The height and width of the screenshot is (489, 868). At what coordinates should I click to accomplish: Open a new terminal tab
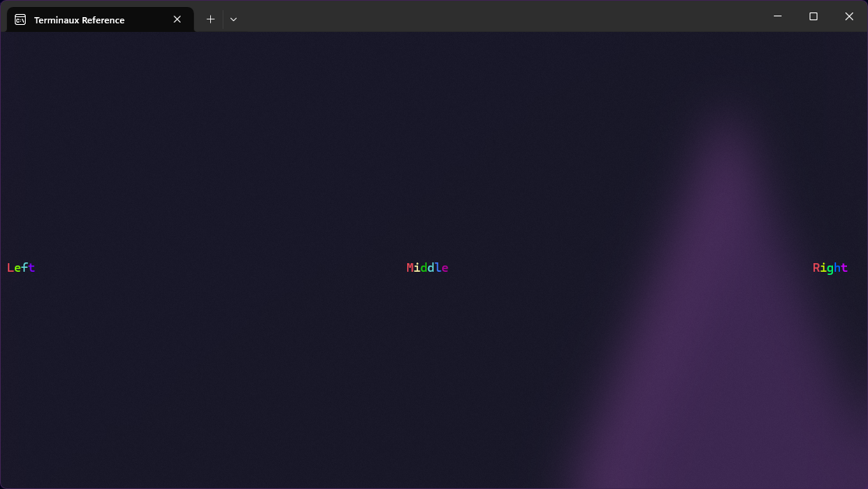(210, 19)
